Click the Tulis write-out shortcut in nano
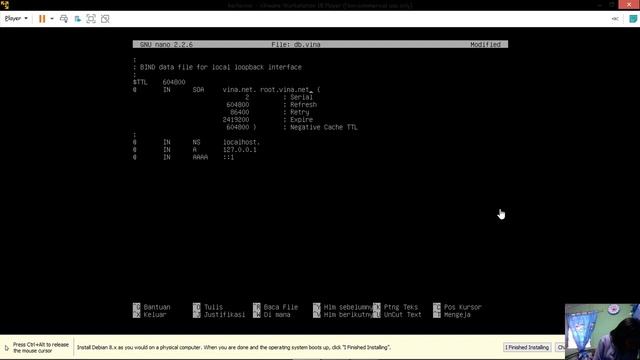Image resolution: width=640 pixels, height=360 pixels. click(208, 307)
